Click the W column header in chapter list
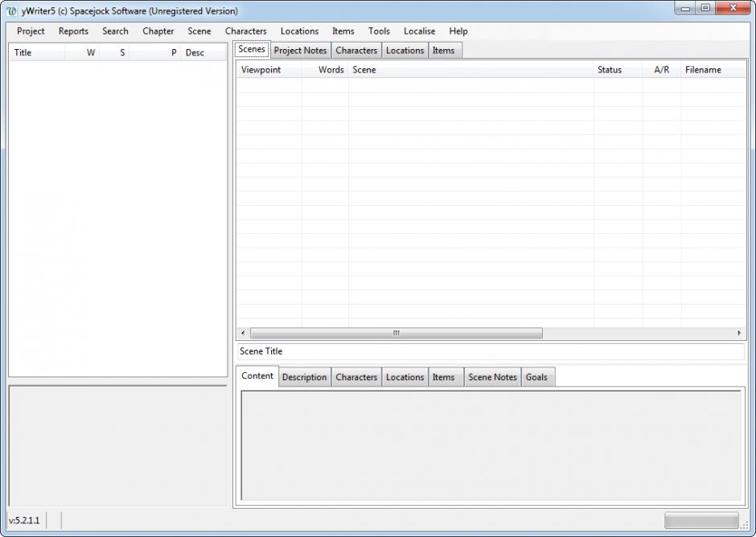This screenshot has width=756, height=537. pyautogui.click(x=82, y=52)
